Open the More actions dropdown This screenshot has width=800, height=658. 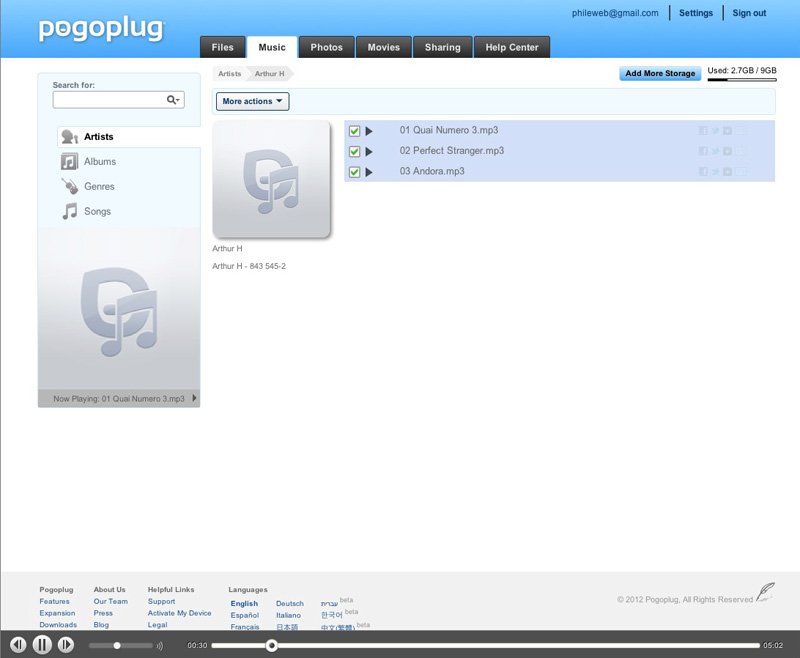point(252,101)
